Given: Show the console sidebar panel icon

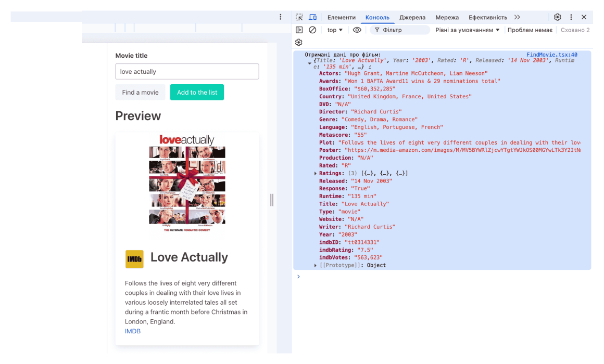Looking at the screenshot, I should [x=299, y=30].
